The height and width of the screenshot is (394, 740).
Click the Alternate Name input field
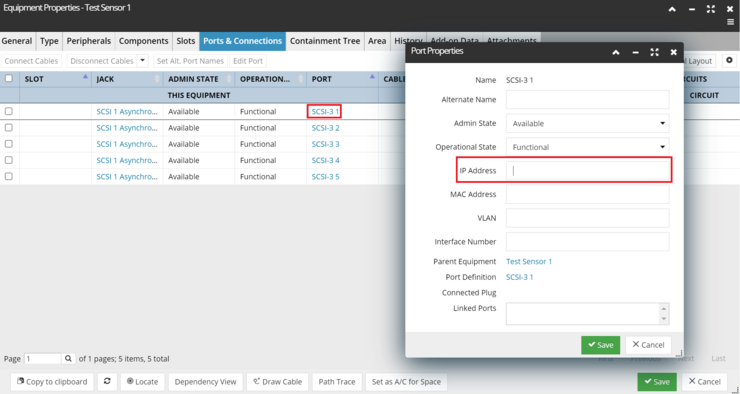point(588,100)
